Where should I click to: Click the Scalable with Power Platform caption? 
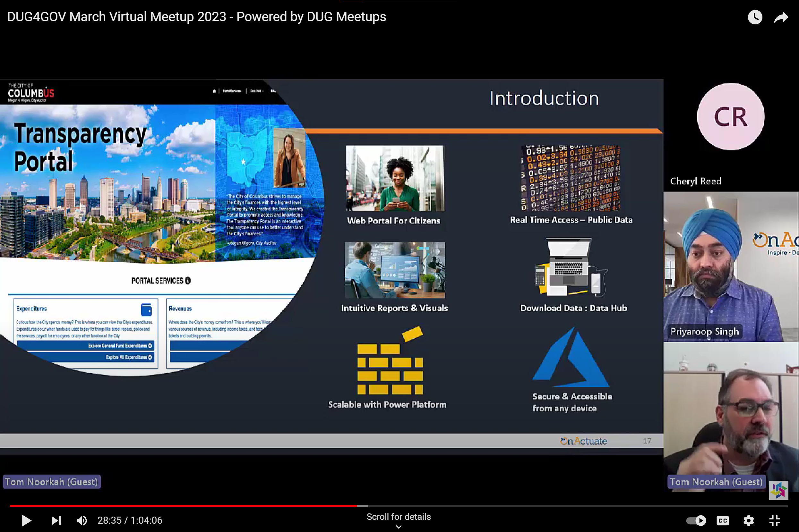coord(387,404)
